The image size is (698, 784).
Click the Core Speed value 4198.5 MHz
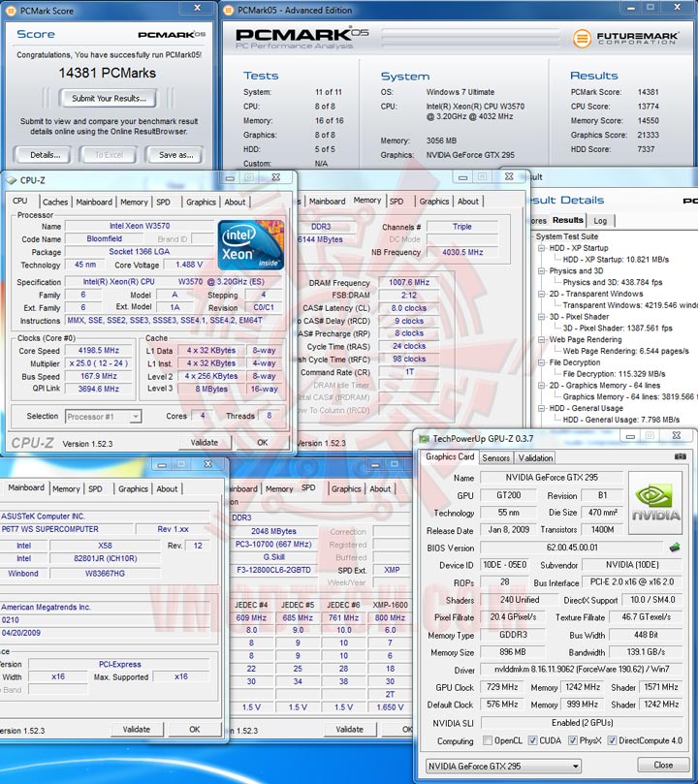(x=99, y=351)
